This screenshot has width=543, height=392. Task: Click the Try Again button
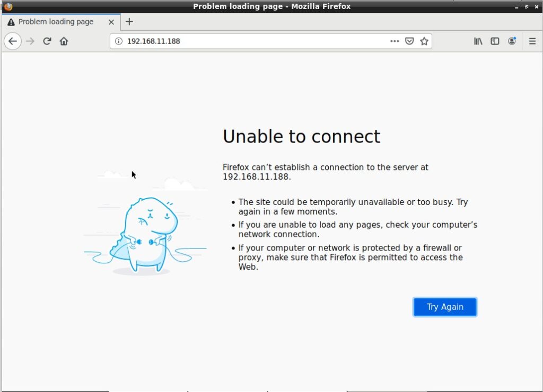[x=445, y=307]
